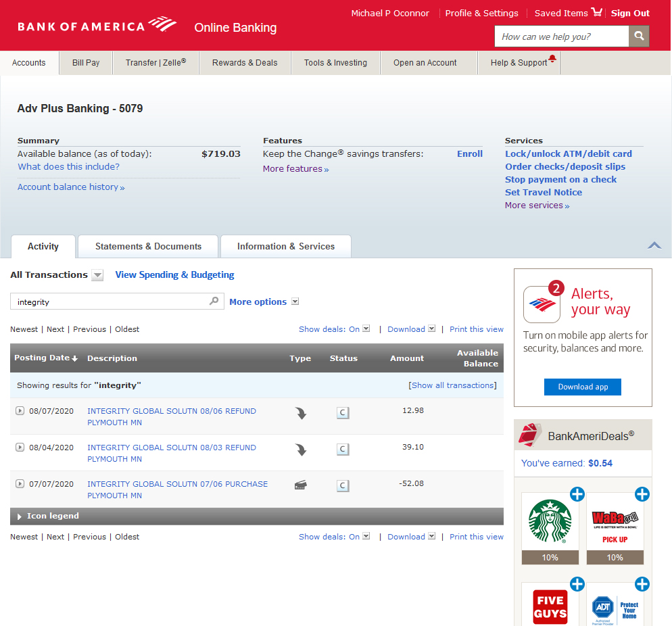Open the Tools & Investing menu tab
Image resolution: width=672 pixels, height=626 pixels.
coord(335,63)
